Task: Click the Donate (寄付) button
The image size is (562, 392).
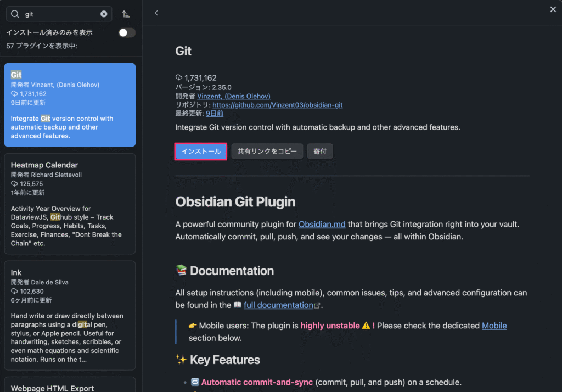Action: pos(320,152)
